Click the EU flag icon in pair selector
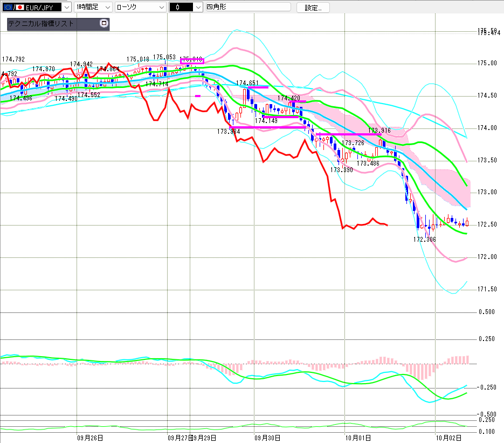 point(8,8)
